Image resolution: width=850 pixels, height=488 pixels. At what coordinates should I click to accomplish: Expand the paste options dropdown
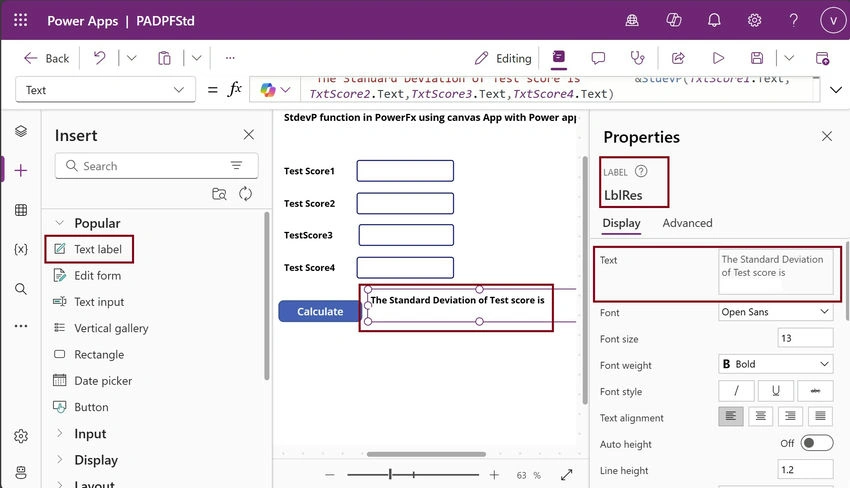pyautogui.click(x=196, y=57)
